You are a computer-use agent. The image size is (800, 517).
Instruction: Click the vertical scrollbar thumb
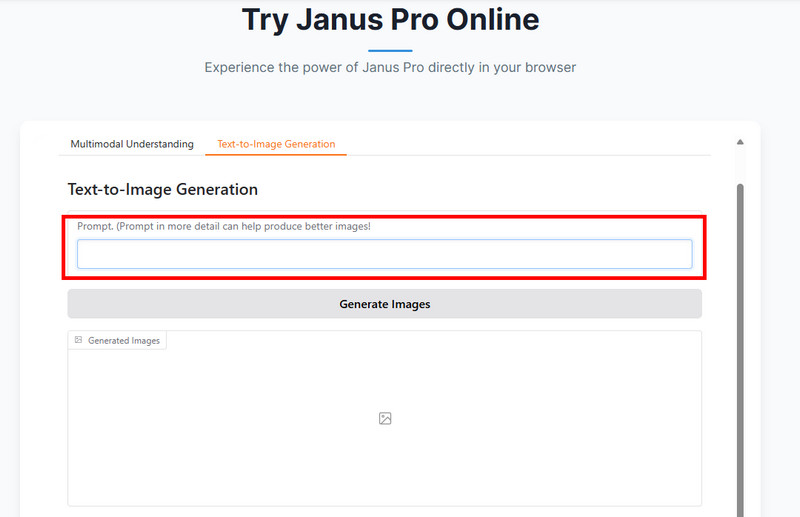point(740,350)
